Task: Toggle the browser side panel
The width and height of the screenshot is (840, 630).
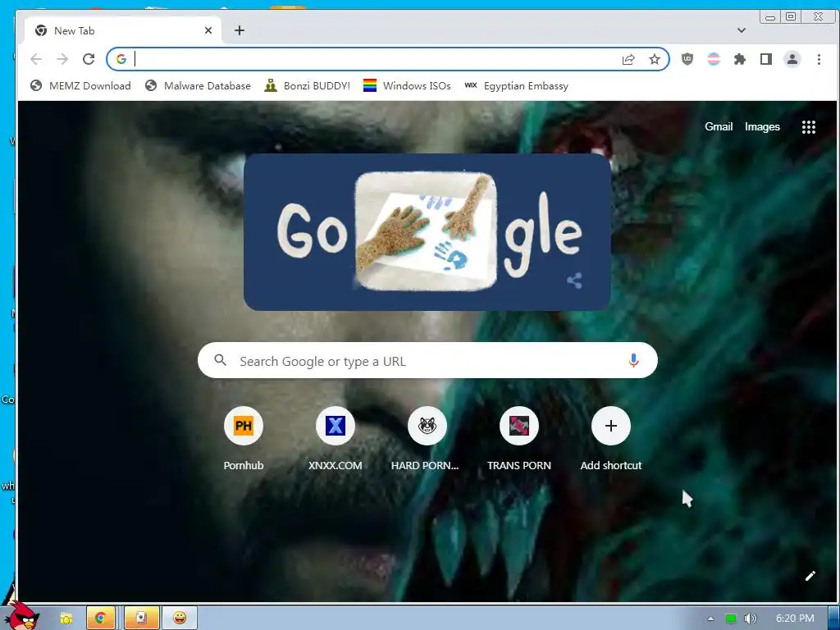Action: click(766, 59)
